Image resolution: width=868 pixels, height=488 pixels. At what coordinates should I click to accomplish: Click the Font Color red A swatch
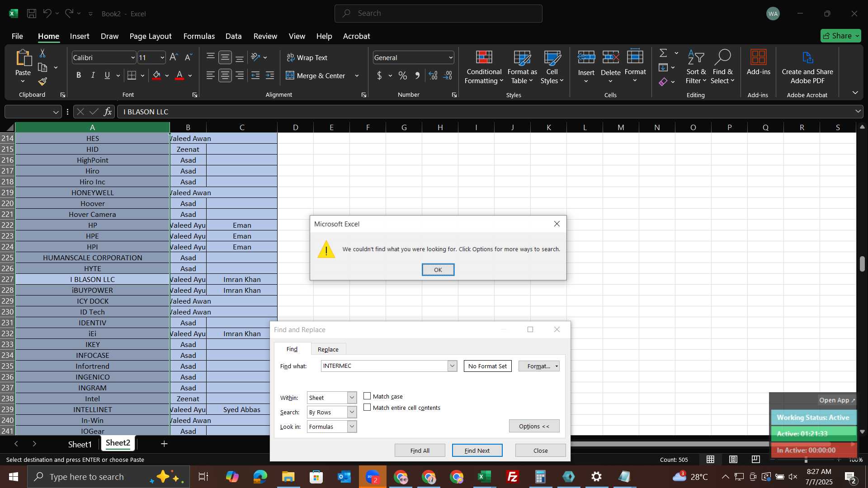179,75
